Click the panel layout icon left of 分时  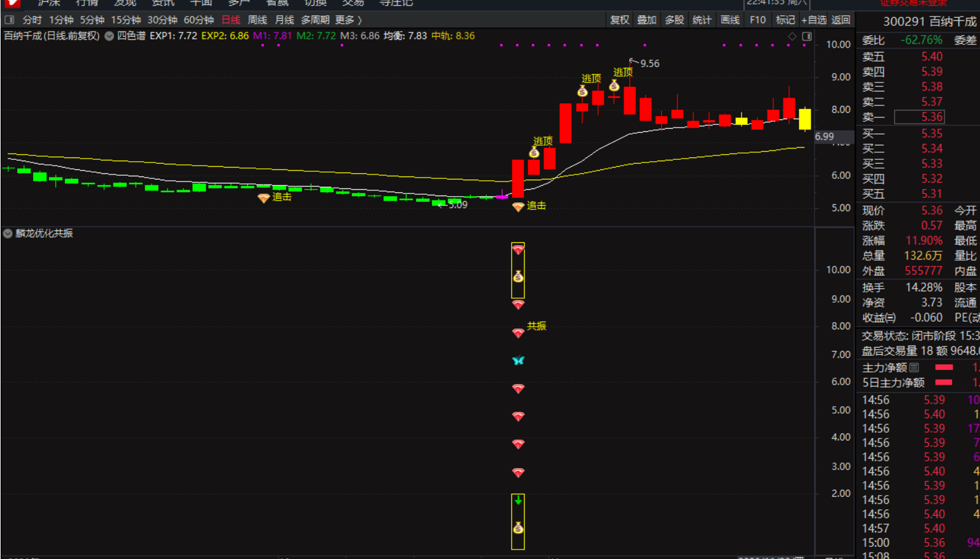click(x=10, y=20)
